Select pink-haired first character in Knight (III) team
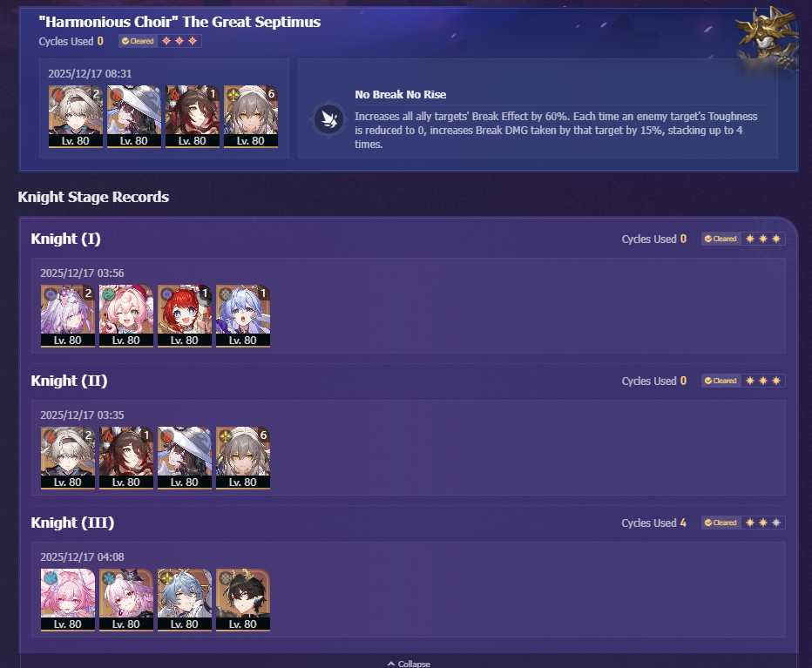 click(x=68, y=600)
